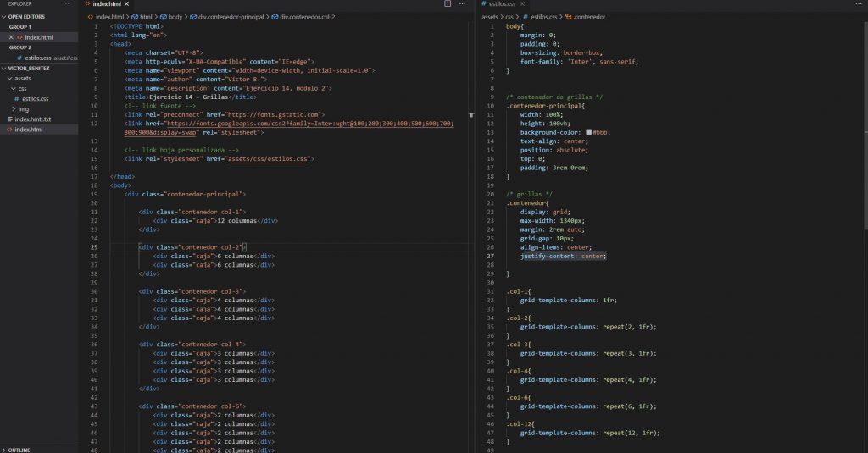This screenshot has width=868, height=453.
Task: Follow the https://fonts.gstatic.com link
Action: click(272, 114)
